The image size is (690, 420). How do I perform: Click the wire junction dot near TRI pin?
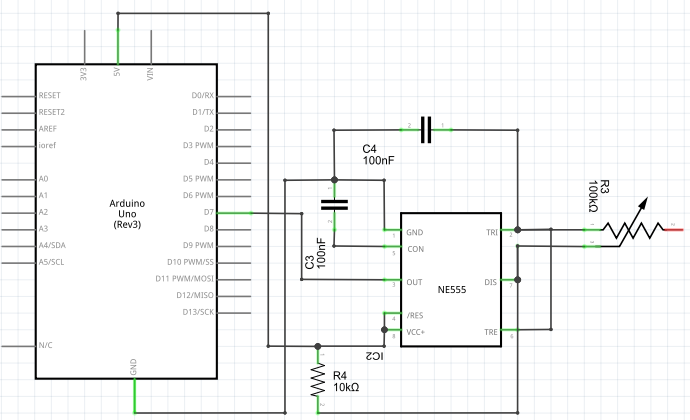coord(518,230)
